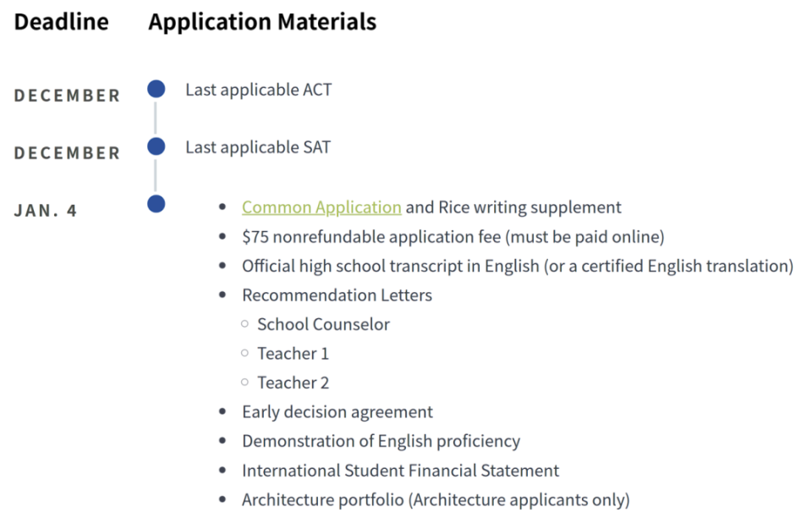Viewport: 812px width, 523px height.
Task: Click the JAN. 4 deadline label
Action: [46, 211]
